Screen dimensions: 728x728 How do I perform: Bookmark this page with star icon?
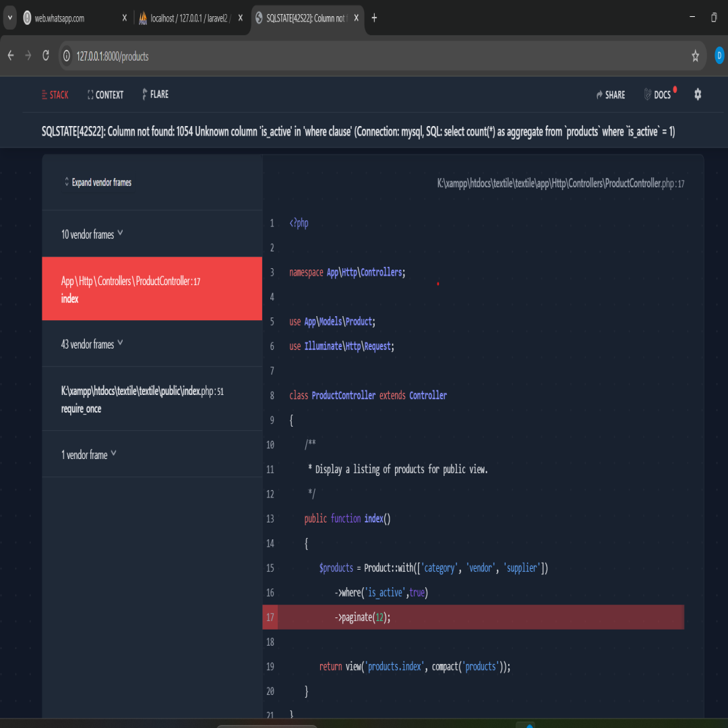695,56
